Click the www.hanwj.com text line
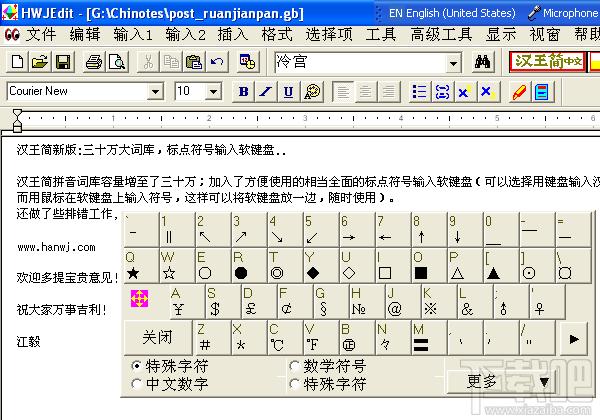Viewport: 600px width, 420px height. tap(56, 247)
